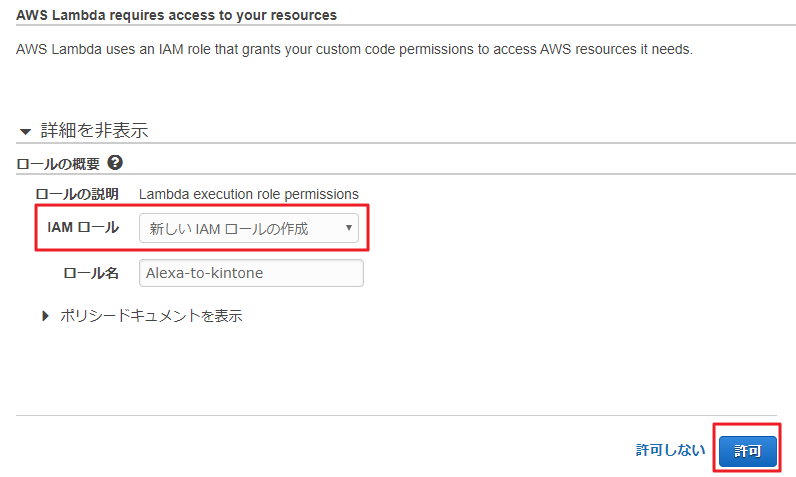Click the divider line above the 許可 button
The height and width of the screenshot is (477, 796).
click(396, 416)
